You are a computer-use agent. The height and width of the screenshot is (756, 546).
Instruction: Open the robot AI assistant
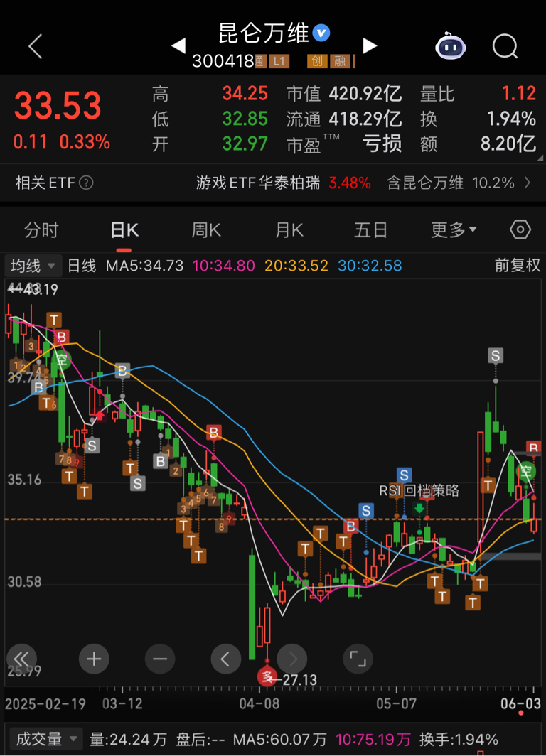451,46
